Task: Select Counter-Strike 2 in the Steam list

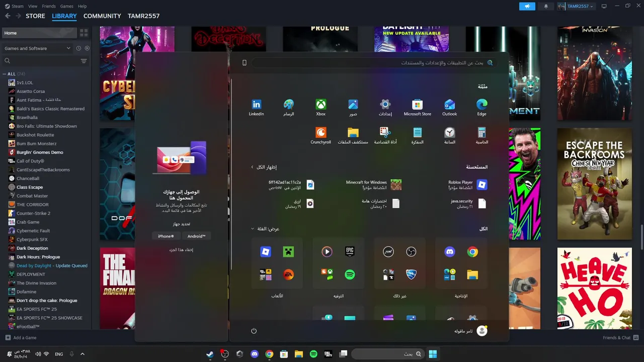Action: click(x=33, y=213)
